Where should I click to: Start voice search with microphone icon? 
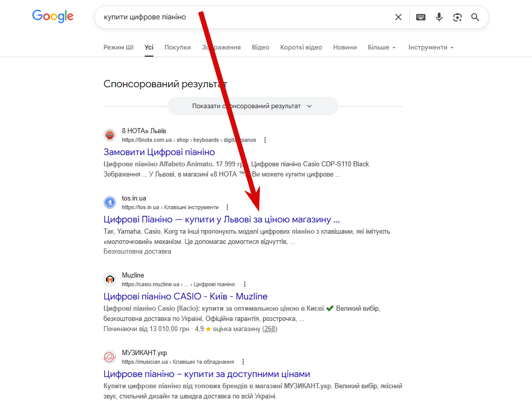439,17
